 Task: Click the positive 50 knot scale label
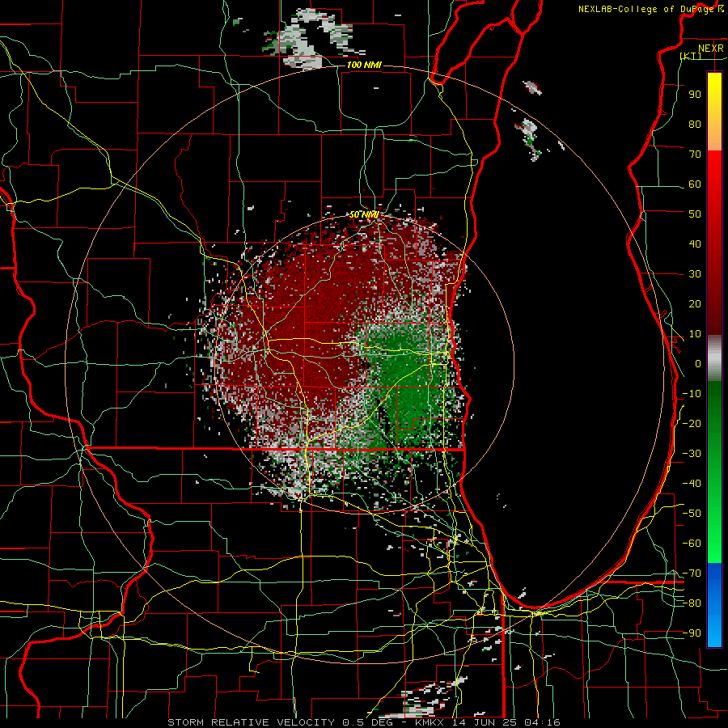coord(695,214)
